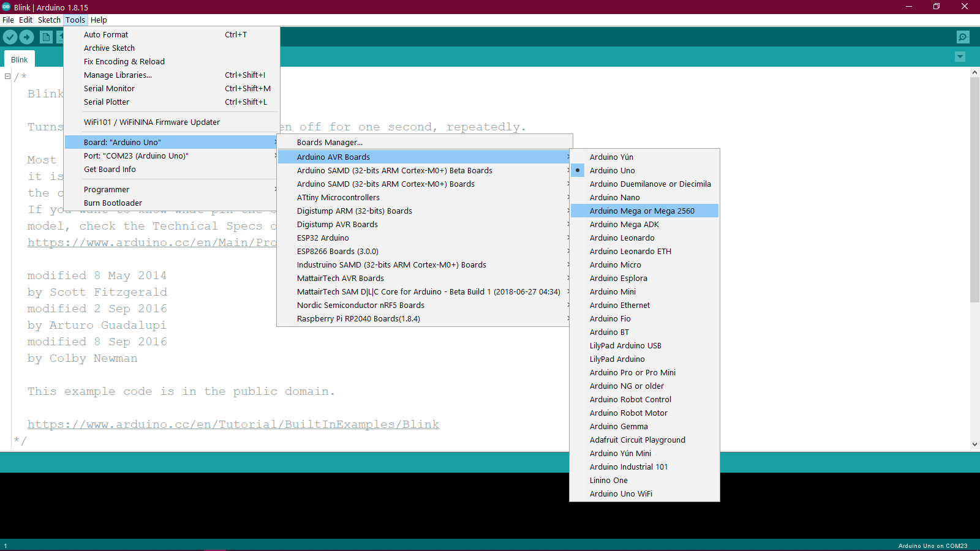Click the editor scroll down arrow

point(974,444)
